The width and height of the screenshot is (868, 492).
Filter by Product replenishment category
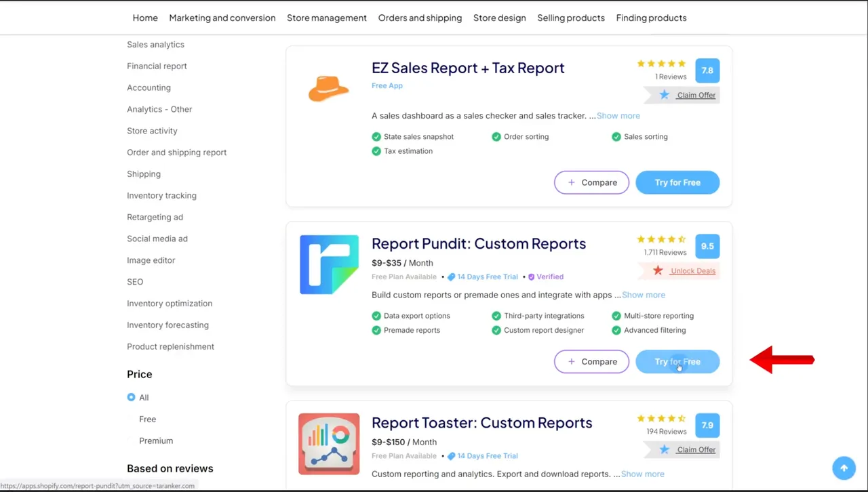pos(170,346)
